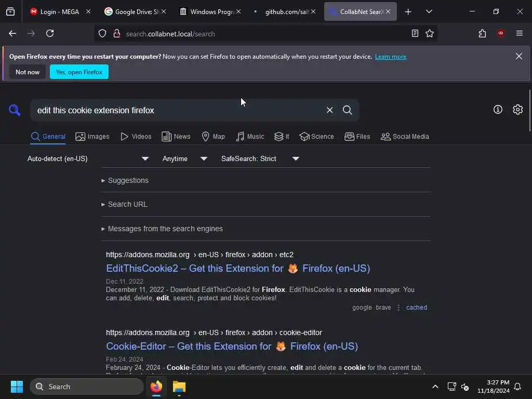This screenshot has height=399, width=532.
Task: Switch to the Google Drive tab
Action: click(x=134, y=12)
